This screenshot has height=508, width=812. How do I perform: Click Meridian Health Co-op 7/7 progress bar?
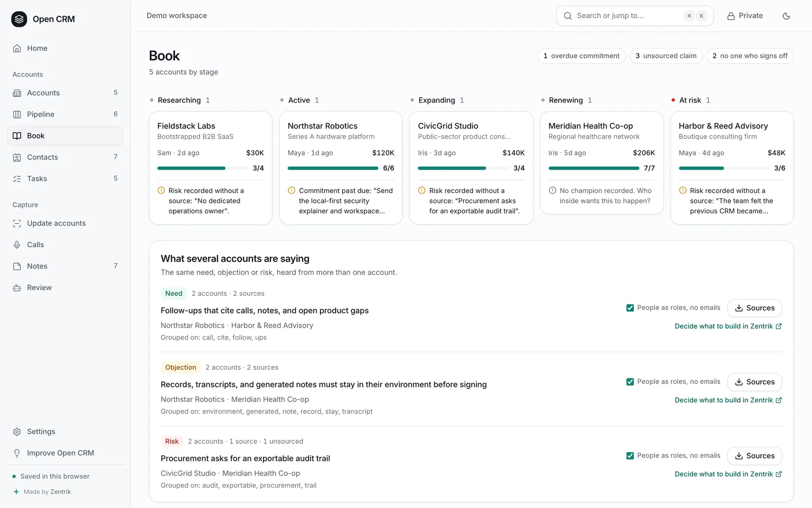[x=594, y=168]
